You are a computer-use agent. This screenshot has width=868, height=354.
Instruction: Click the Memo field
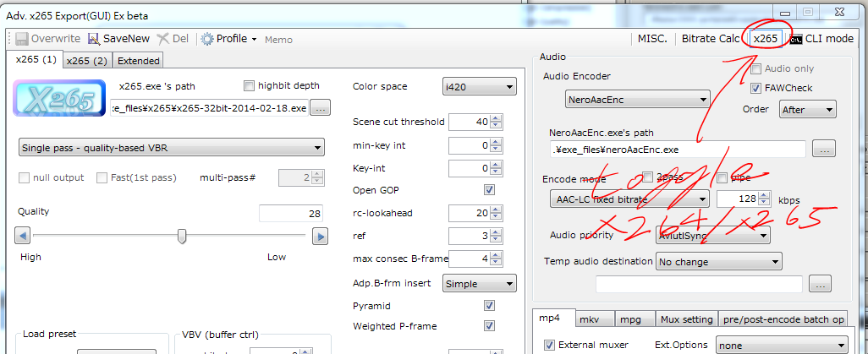tap(279, 40)
